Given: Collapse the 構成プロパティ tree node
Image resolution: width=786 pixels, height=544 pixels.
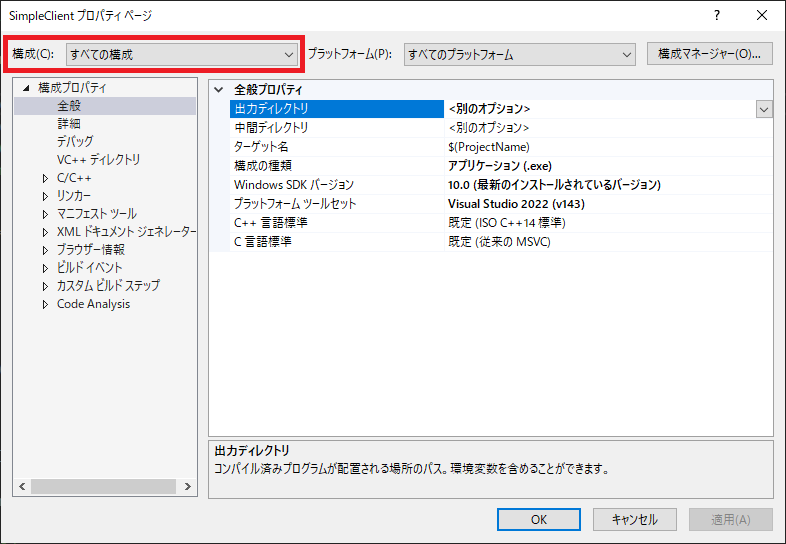Looking at the screenshot, I should (27, 88).
